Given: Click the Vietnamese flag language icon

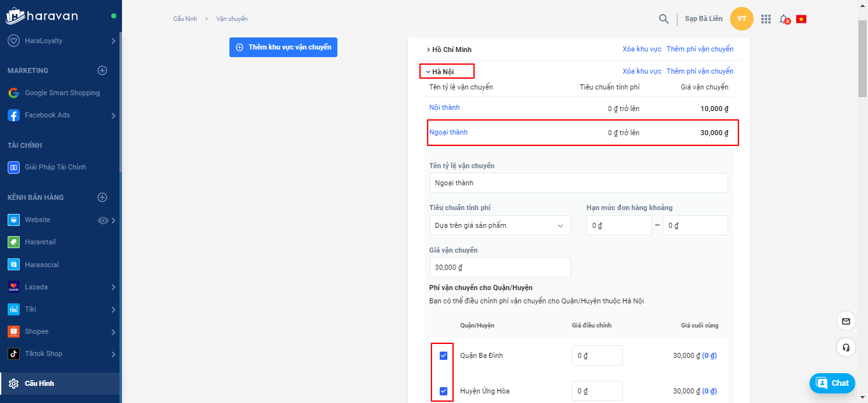Looking at the screenshot, I should point(801,19).
